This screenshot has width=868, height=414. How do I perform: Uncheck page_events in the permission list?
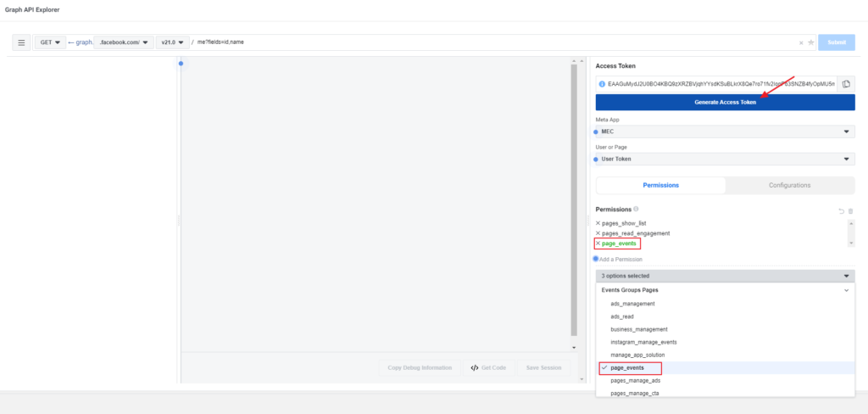(x=726, y=368)
